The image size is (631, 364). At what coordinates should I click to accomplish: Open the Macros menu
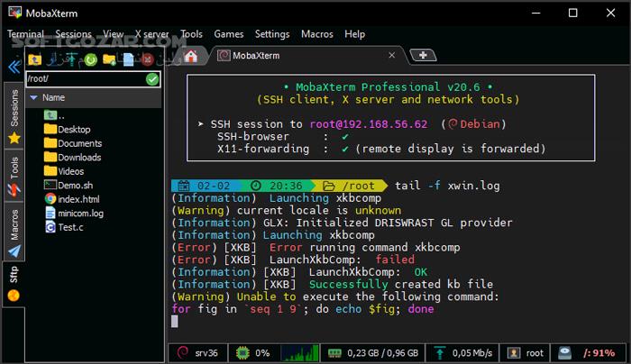(317, 34)
